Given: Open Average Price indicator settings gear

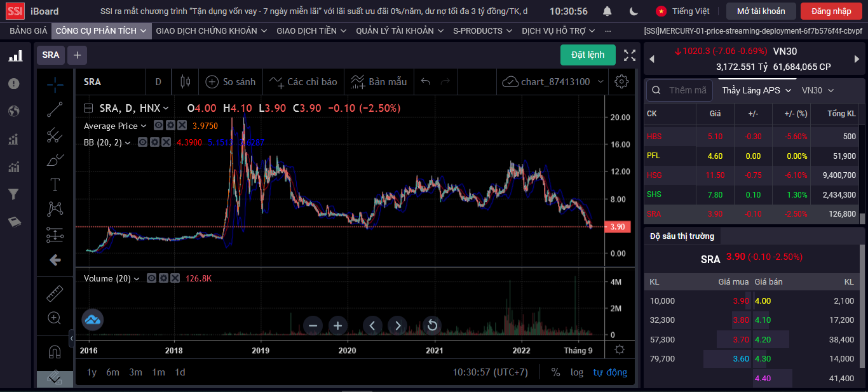Looking at the screenshot, I should (x=170, y=126).
